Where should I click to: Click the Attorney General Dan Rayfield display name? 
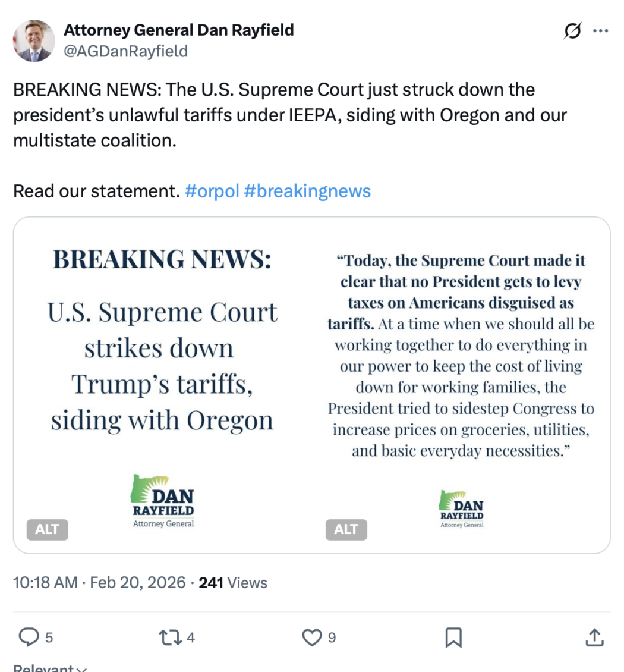click(178, 30)
